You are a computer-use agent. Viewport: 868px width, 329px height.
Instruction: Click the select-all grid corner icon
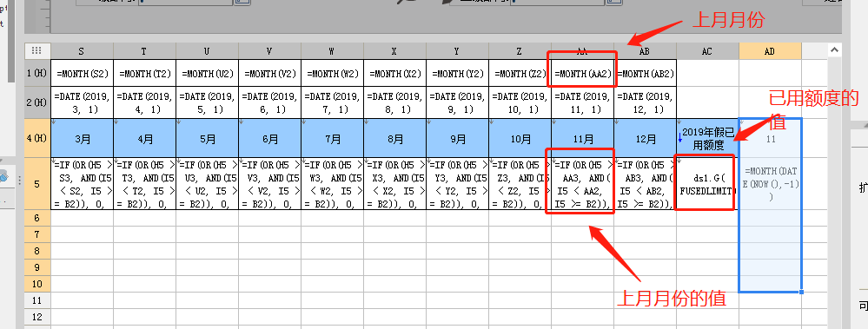pyautogui.click(x=37, y=51)
